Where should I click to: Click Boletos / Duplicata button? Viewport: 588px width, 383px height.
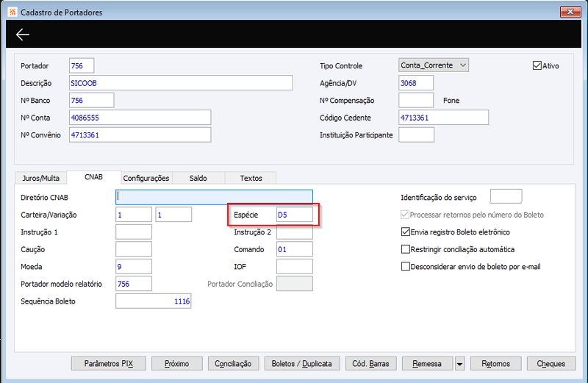(x=302, y=363)
